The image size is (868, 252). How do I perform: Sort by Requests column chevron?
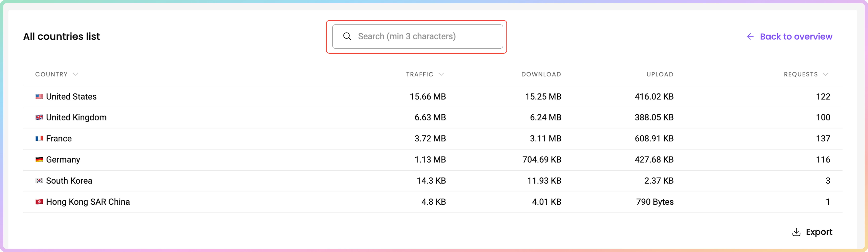[x=825, y=74]
